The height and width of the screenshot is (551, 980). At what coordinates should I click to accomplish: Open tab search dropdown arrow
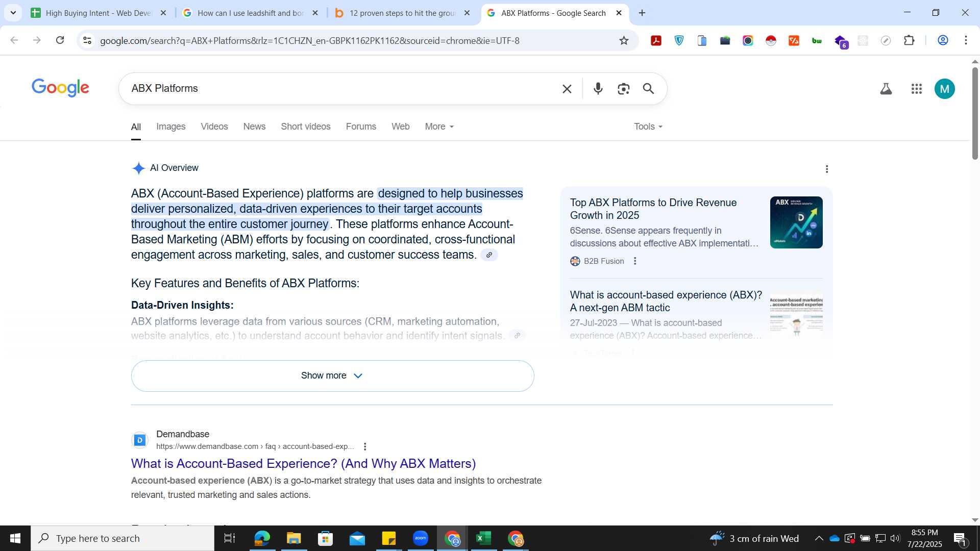click(13, 13)
